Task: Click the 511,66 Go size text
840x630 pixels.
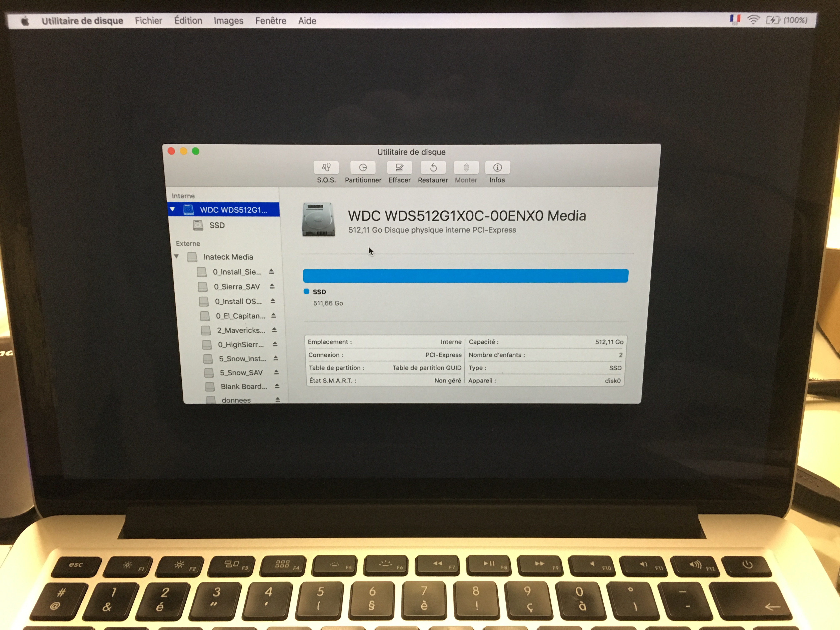Action: coord(328,303)
